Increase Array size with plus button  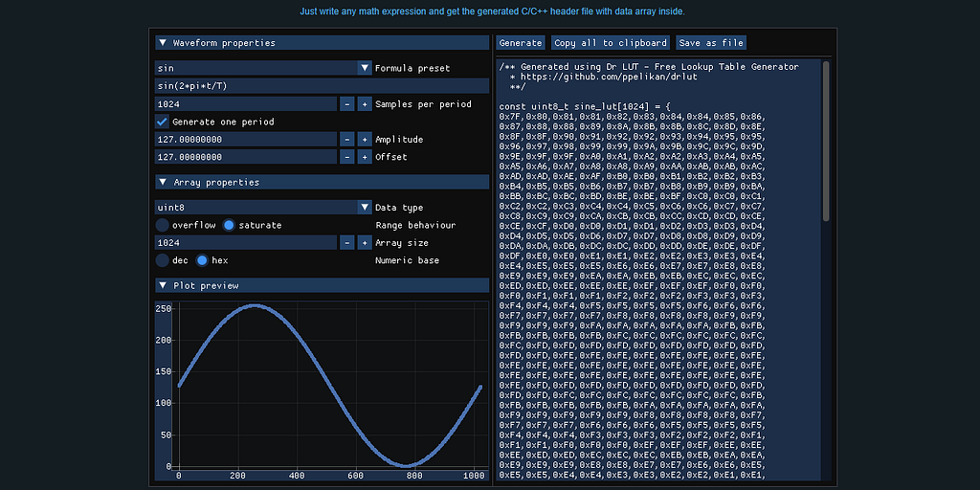[x=365, y=242]
